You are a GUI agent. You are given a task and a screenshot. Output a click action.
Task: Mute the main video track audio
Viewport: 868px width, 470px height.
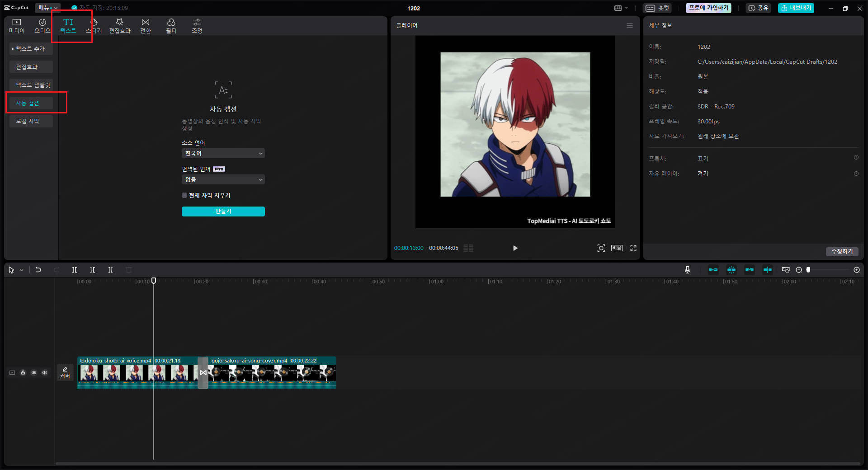point(45,372)
